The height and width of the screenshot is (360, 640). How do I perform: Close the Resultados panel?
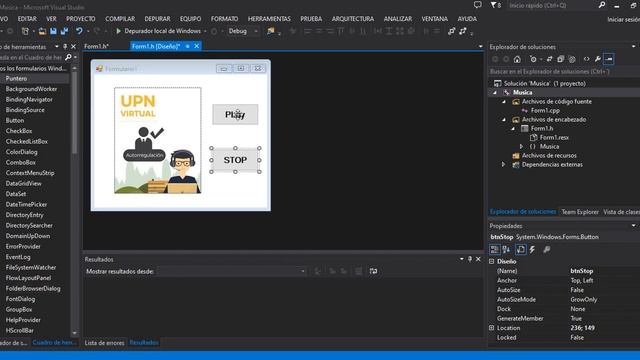[x=478, y=259]
